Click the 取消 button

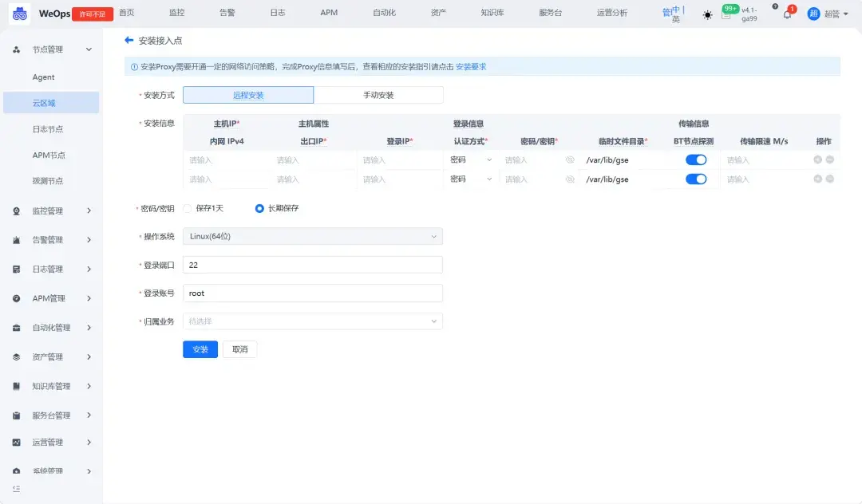tap(239, 349)
